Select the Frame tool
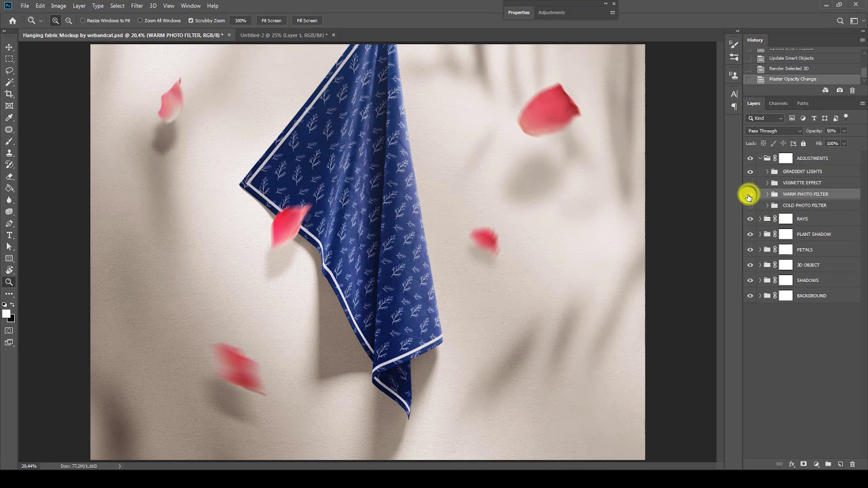The width and height of the screenshot is (868, 488). point(9,106)
